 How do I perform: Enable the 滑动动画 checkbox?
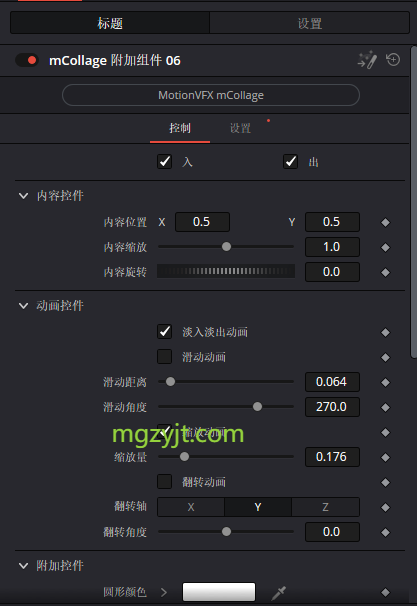[x=165, y=356]
